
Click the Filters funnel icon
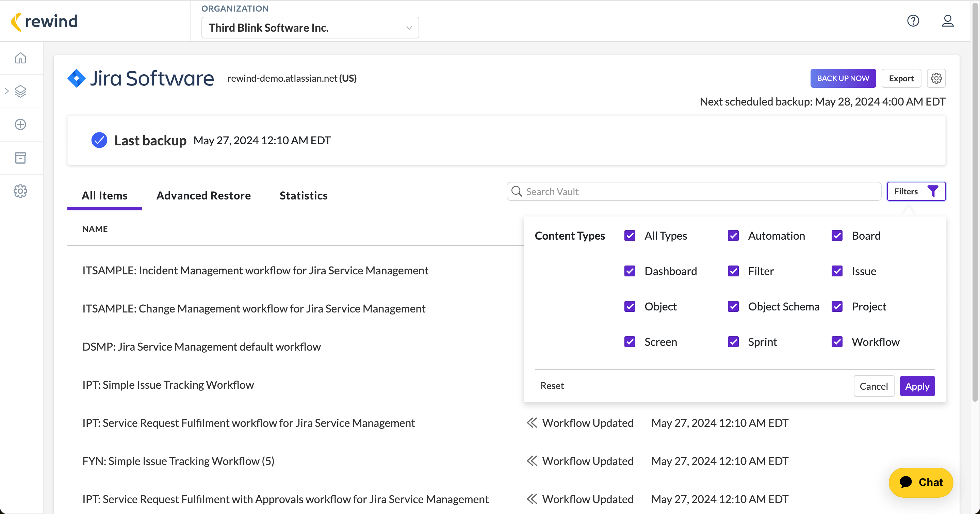click(x=933, y=191)
